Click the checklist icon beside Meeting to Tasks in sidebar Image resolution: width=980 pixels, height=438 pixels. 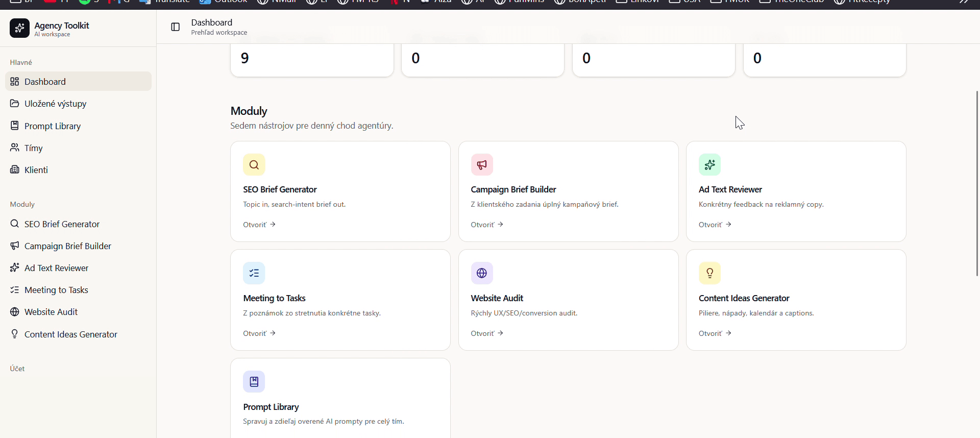(15, 289)
